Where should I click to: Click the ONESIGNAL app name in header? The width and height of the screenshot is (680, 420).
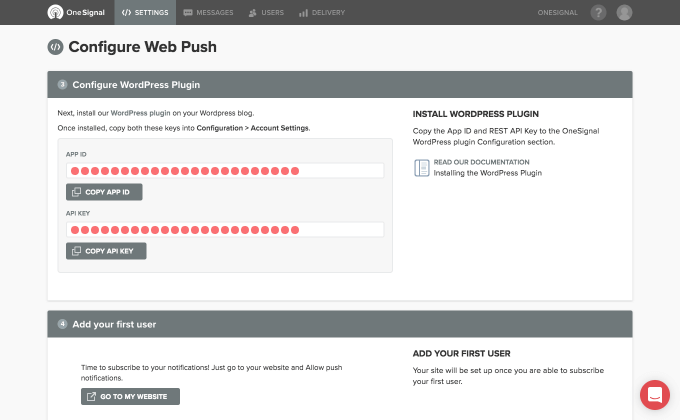pos(557,13)
